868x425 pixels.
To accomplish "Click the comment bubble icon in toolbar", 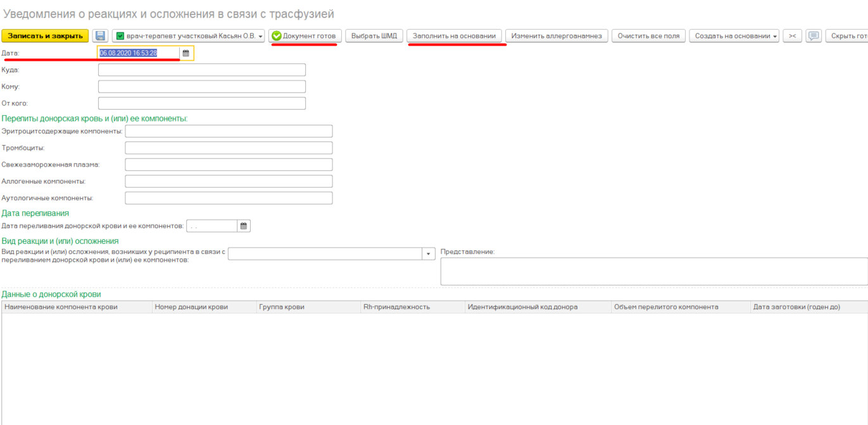I will (814, 36).
